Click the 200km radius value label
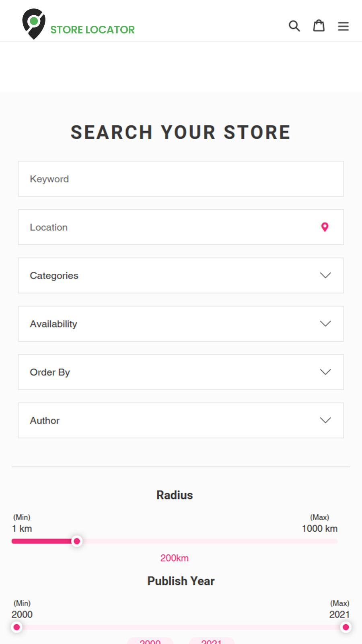 click(x=175, y=558)
